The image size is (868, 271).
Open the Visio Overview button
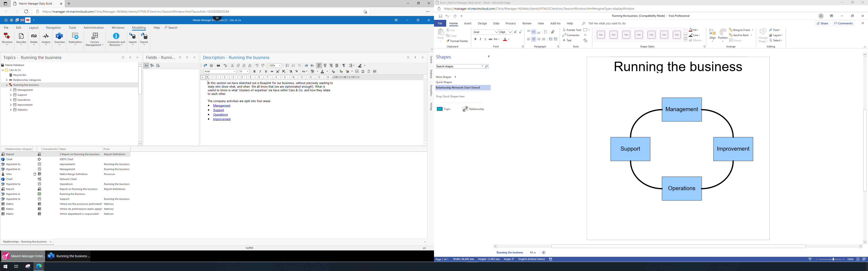coord(59,39)
